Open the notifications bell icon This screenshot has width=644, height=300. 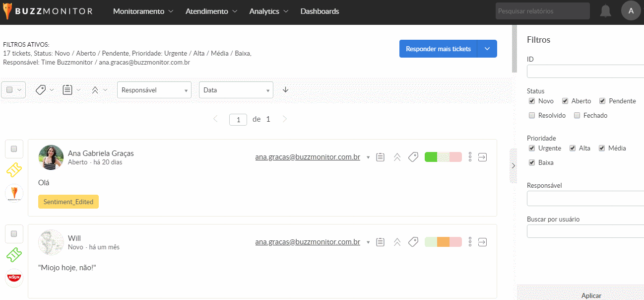pyautogui.click(x=605, y=11)
